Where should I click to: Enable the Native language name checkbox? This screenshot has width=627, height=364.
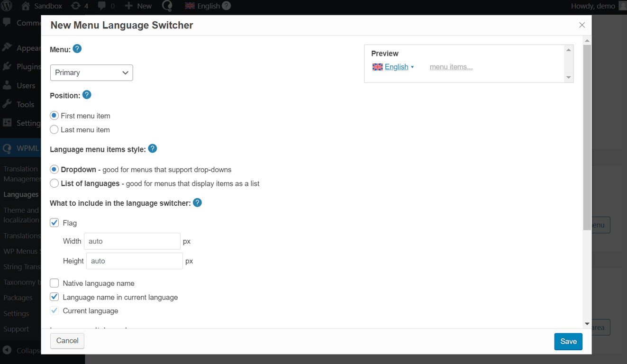coord(54,283)
